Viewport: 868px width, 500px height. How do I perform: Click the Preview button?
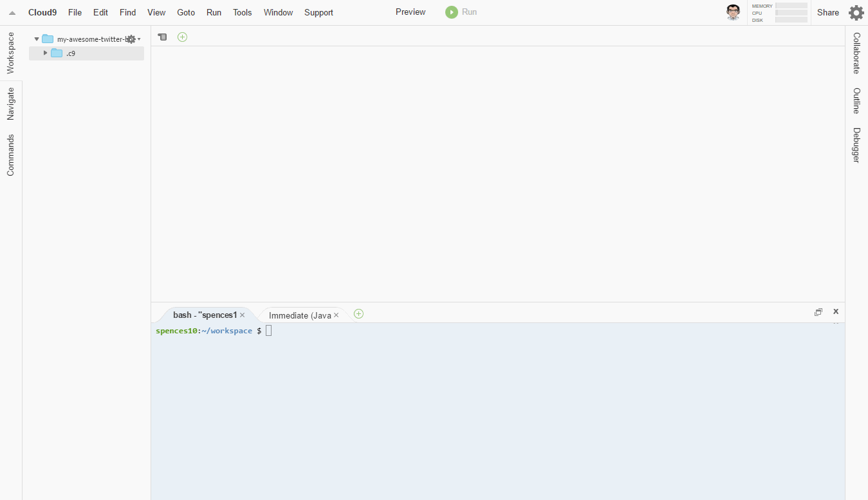pyautogui.click(x=411, y=12)
